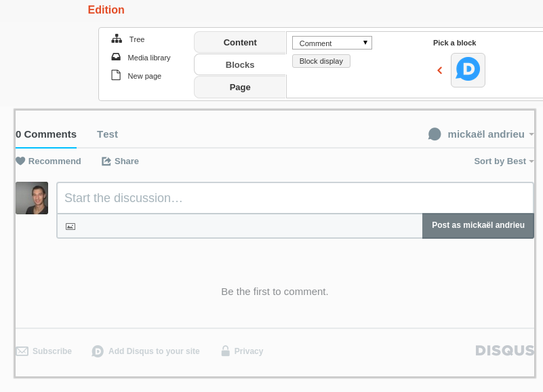Click the Subscribe envelope icon
The height and width of the screenshot is (392, 543).
[22, 351]
